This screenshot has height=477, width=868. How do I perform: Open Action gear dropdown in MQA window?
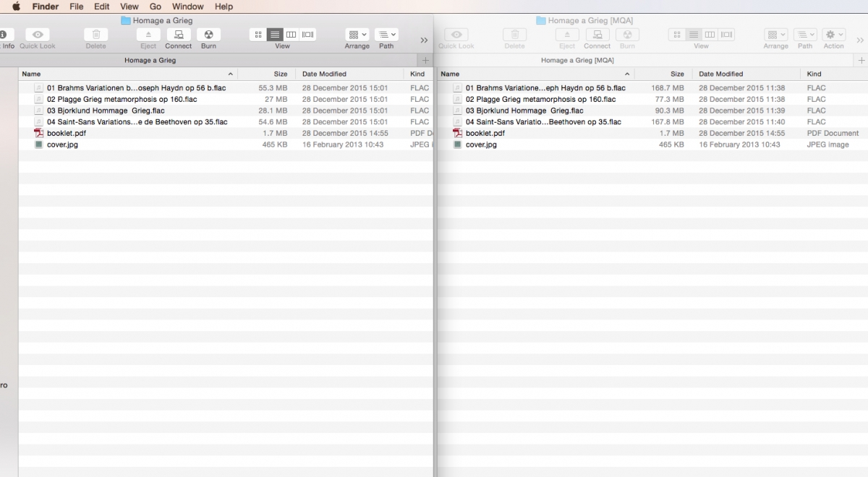click(x=834, y=35)
